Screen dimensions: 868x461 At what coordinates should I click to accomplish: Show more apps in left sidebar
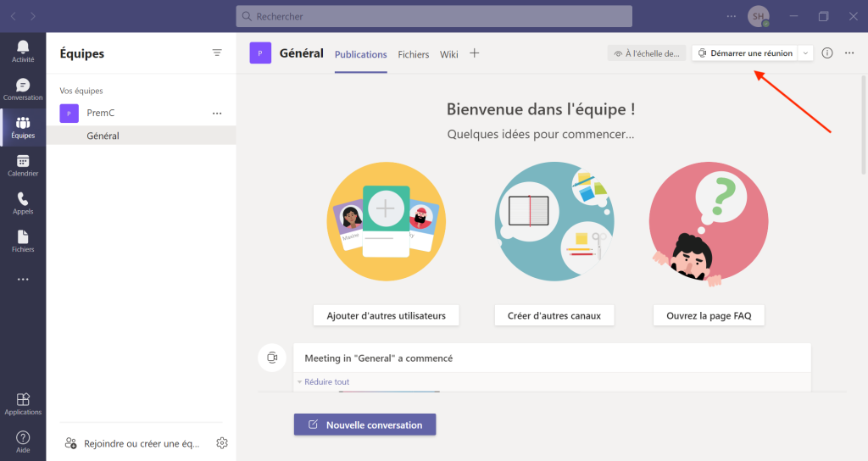tap(23, 280)
